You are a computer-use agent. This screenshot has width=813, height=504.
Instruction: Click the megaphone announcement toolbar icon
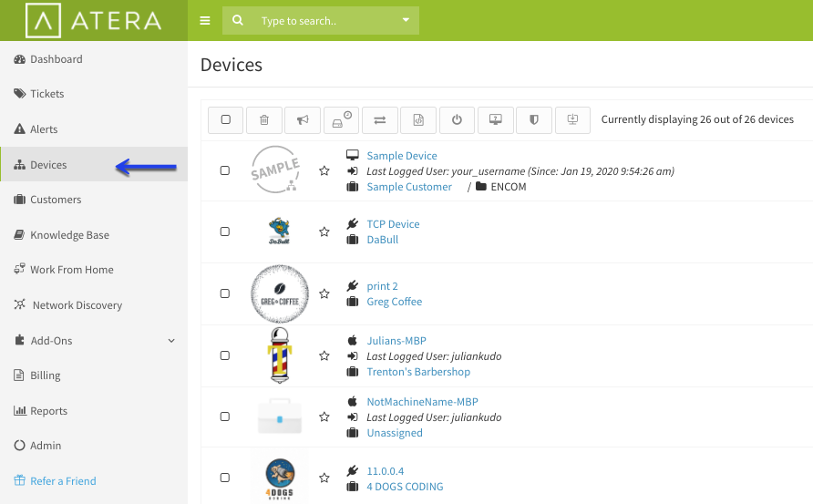click(303, 119)
